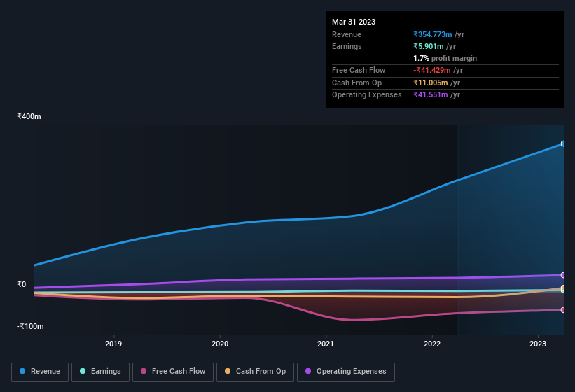Toggle the Revenue legend button
This screenshot has height=392, width=575.
pyautogui.click(x=40, y=372)
